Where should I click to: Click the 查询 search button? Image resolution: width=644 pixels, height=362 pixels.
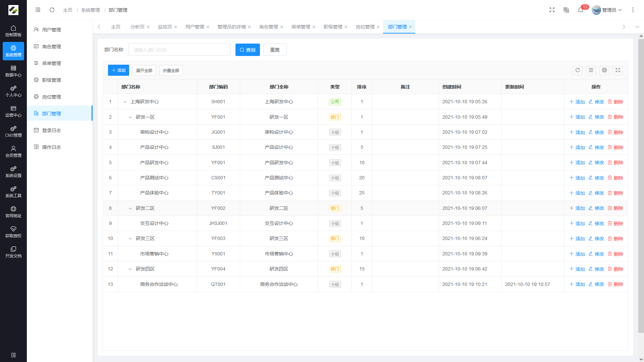248,50
